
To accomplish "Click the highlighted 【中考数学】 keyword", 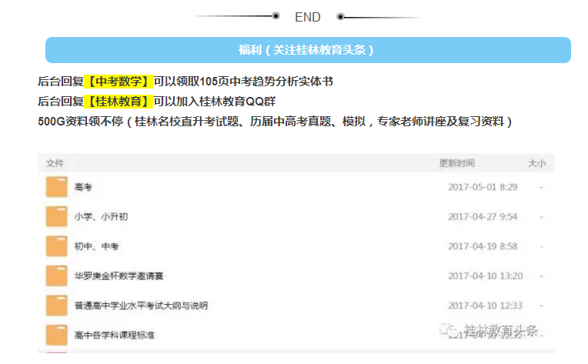I will pyautogui.click(x=119, y=82).
